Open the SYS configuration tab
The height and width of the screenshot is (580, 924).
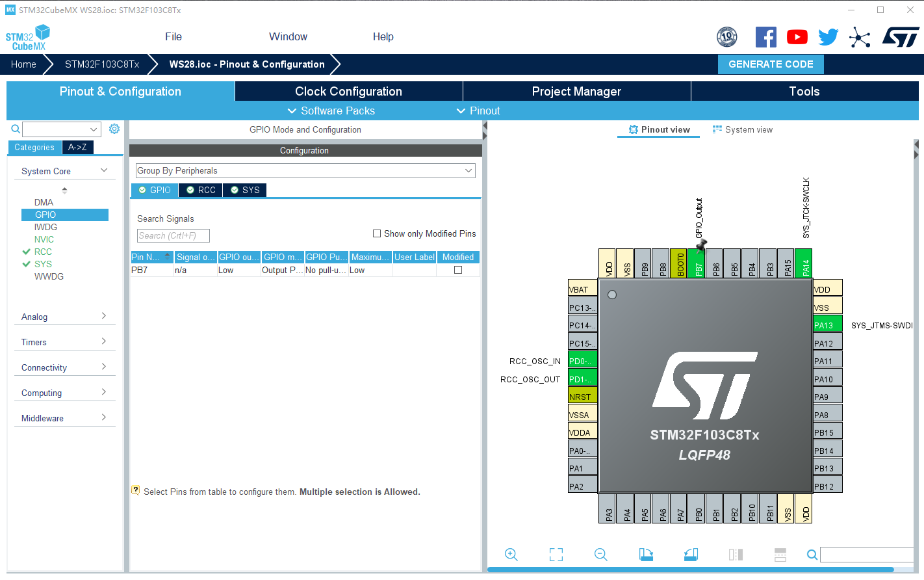click(x=245, y=190)
